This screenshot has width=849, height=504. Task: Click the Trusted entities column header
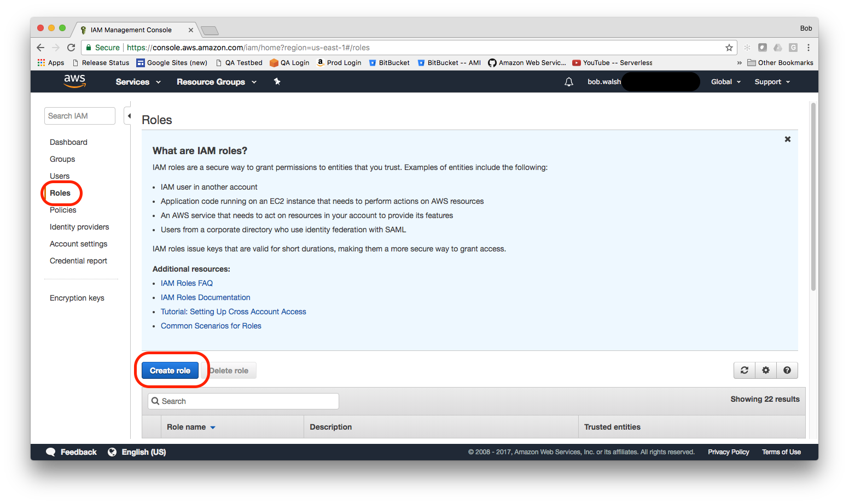click(612, 427)
